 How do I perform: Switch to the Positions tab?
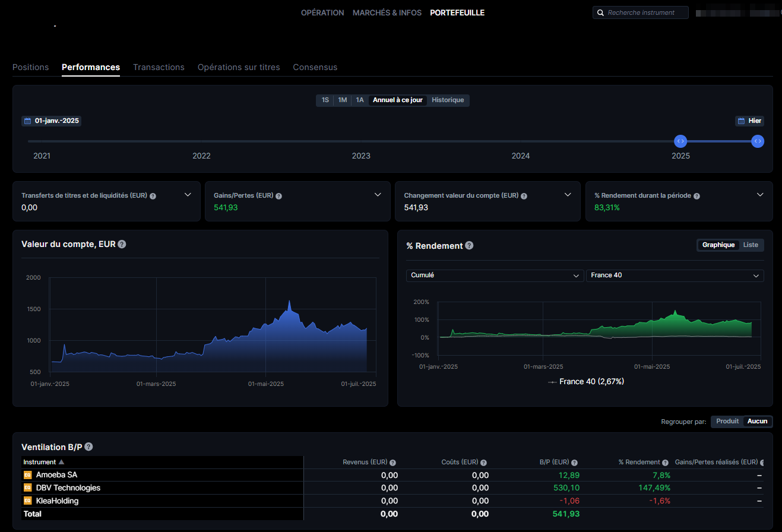pyautogui.click(x=31, y=67)
